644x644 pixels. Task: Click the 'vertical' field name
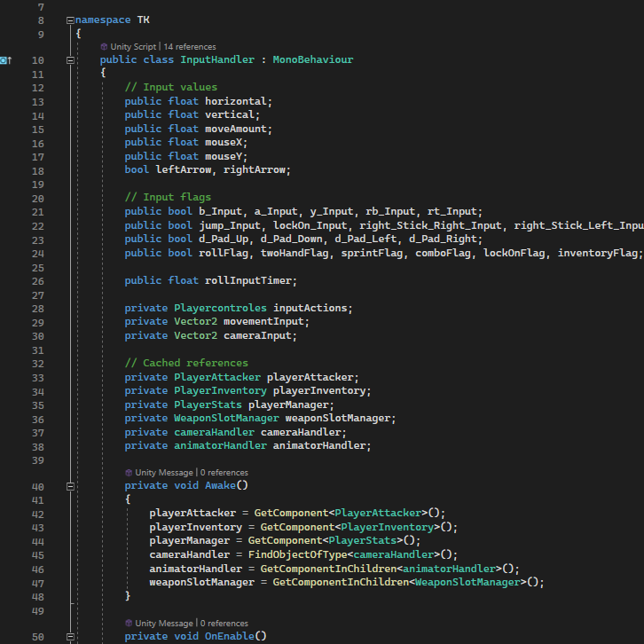230,114
